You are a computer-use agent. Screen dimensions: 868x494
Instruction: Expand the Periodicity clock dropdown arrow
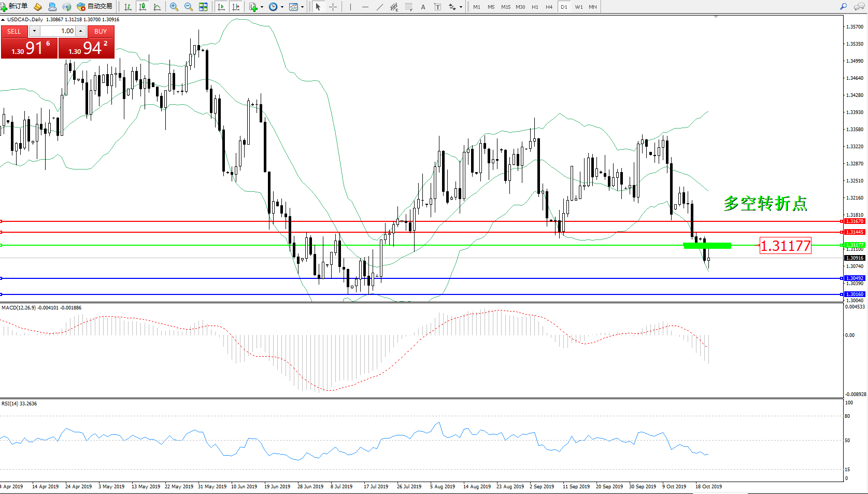coord(282,7)
